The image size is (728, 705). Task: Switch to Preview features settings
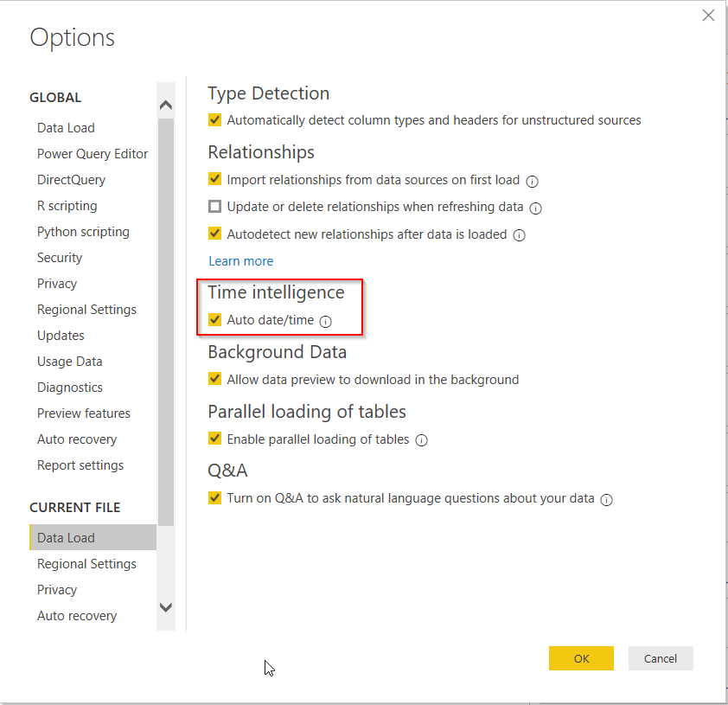click(x=84, y=413)
